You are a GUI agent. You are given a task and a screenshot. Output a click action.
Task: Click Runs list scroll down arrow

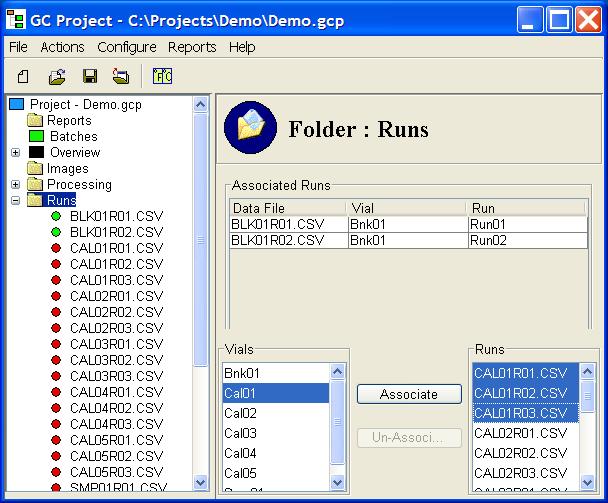click(x=587, y=482)
